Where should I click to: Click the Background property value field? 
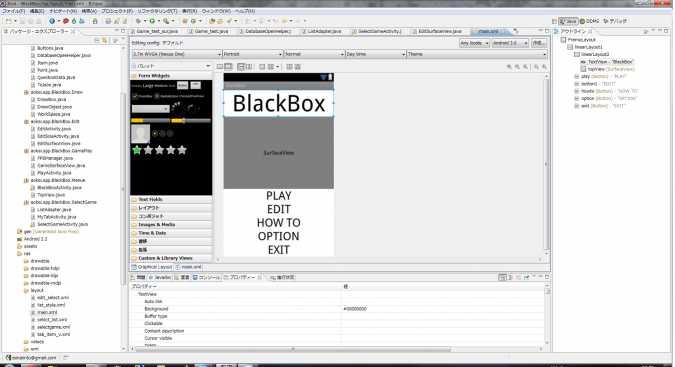[443, 309]
